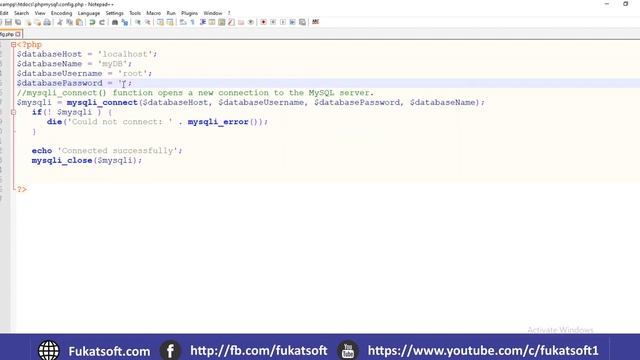Click the //mysqli_connect() comment line
The width and height of the screenshot is (640, 360).
tap(195, 93)
